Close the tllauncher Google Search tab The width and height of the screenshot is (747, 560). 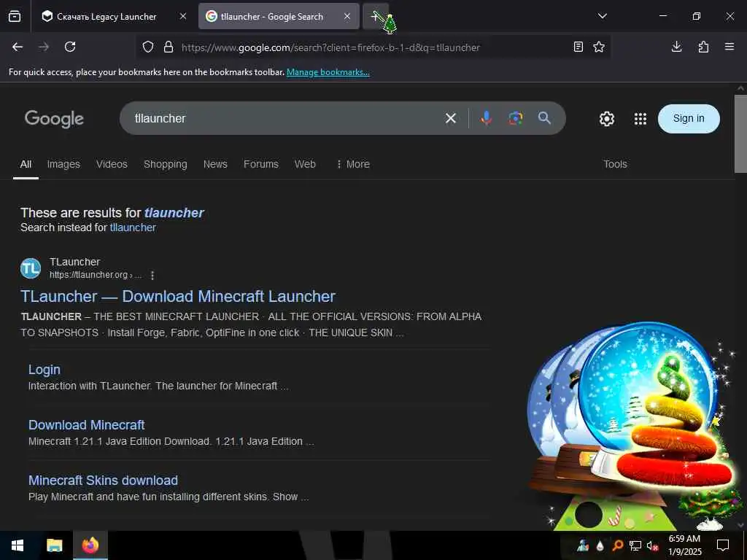pyautogui.click(x=347, y=16)
